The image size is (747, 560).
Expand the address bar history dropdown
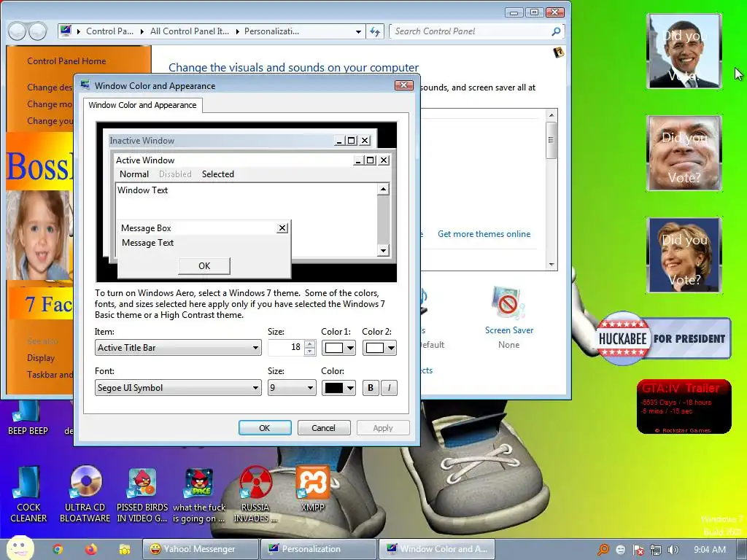pos(358,31)
